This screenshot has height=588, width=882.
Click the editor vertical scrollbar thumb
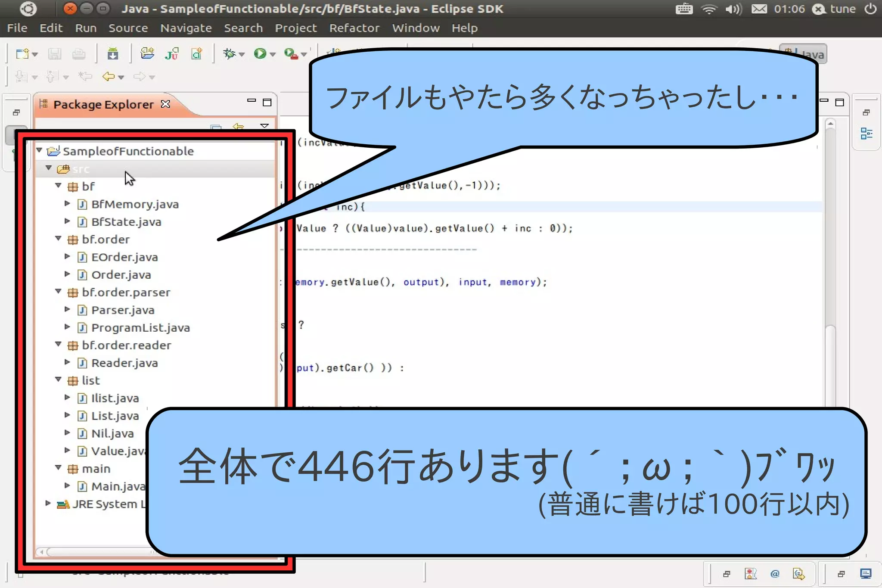(x=830, y=366)
